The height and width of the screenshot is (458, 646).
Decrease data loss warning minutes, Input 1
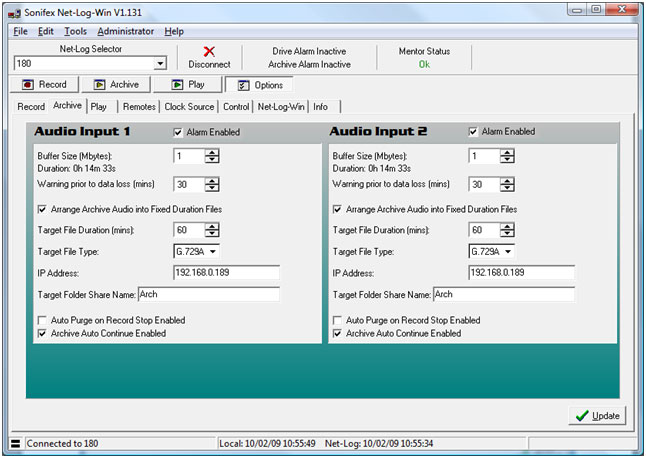click(212, 188)
